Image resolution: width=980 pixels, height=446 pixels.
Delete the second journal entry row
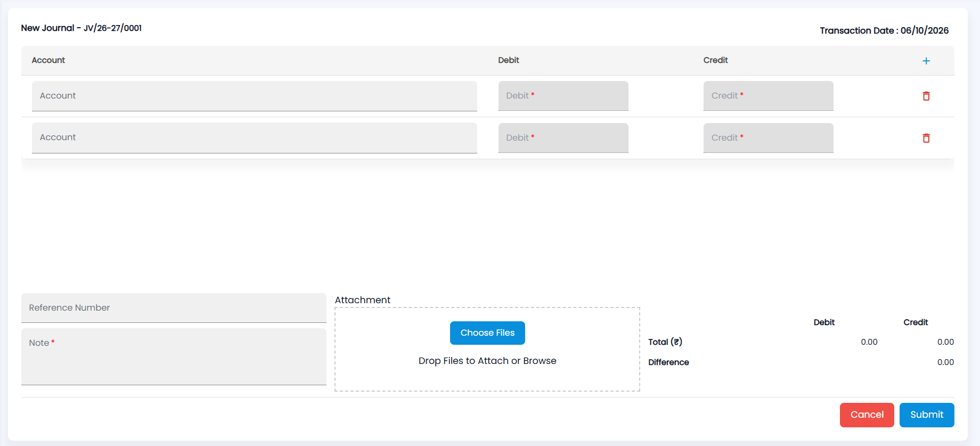(x=926, y=138)
